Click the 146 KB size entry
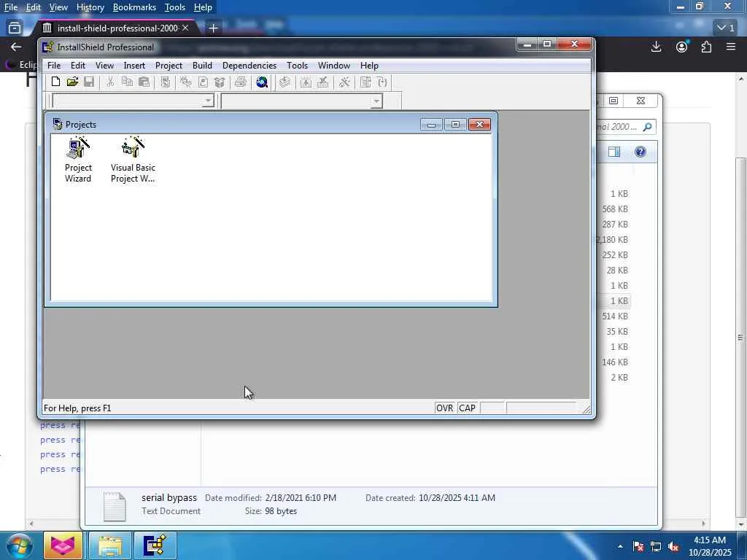Viewport: 747px width, 560px height. click(614, 362)
